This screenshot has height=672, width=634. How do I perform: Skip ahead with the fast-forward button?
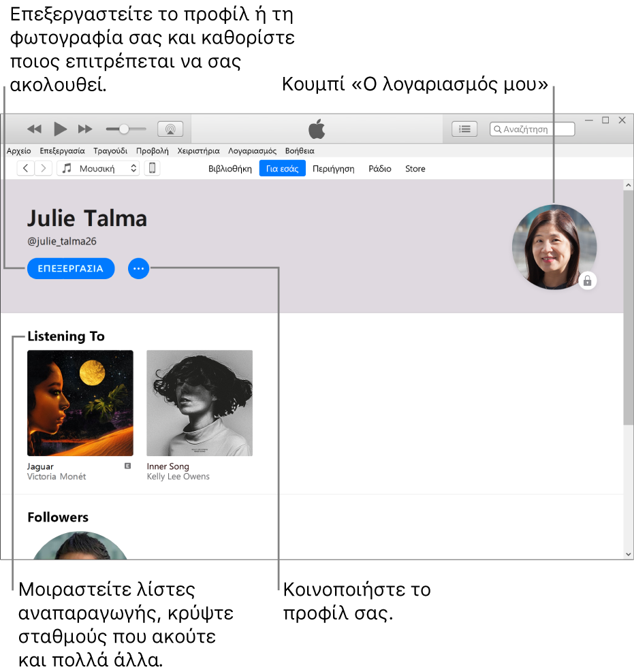click(x=85, y=129)
